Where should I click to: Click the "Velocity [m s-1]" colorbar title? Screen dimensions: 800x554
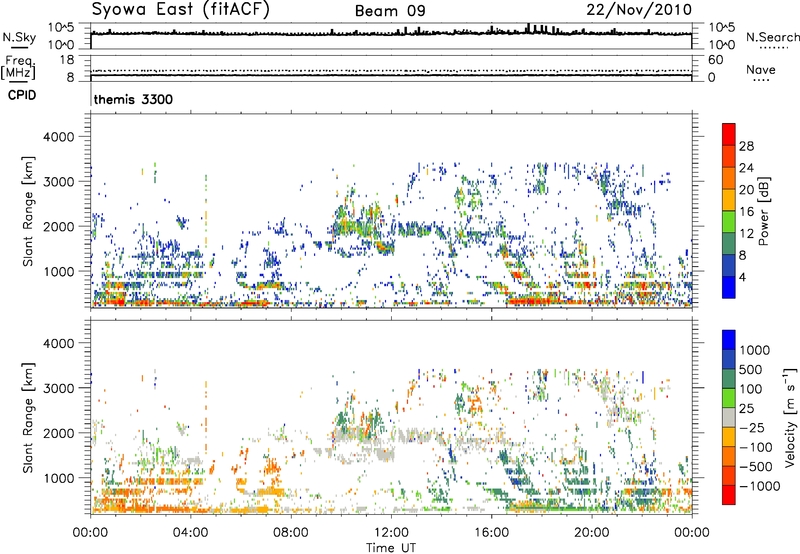[790, 417]
